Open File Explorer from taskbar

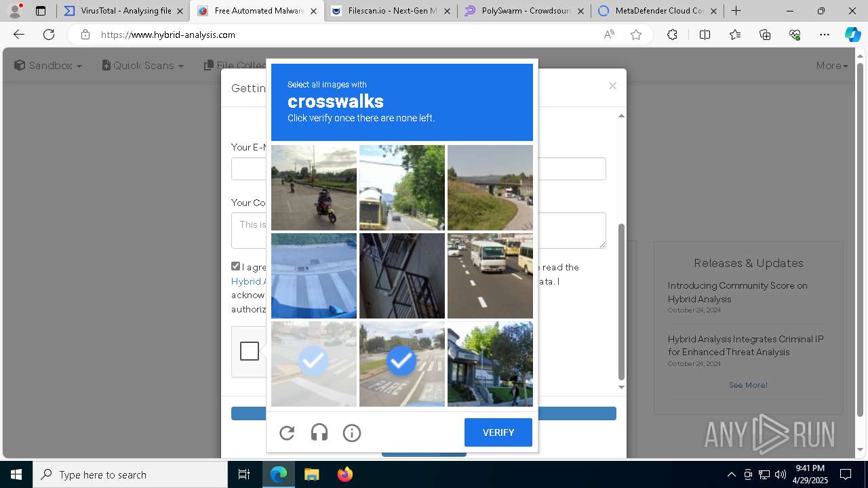coord(311,474)
